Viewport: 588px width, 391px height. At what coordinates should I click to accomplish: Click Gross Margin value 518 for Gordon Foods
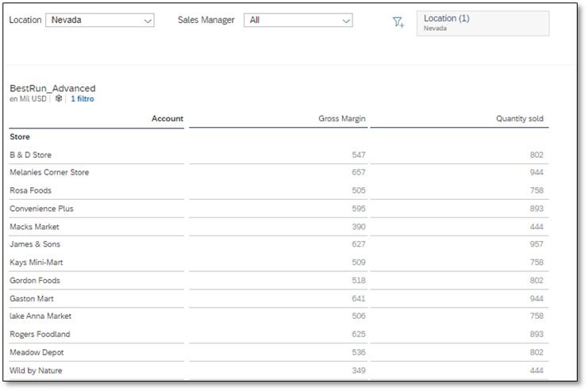tap(359, 281)
